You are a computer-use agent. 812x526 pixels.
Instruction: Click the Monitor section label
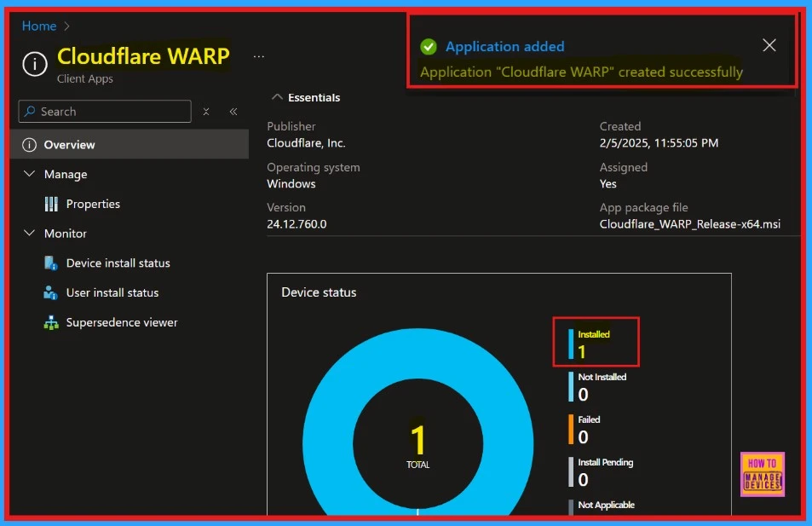pos(66,234)
